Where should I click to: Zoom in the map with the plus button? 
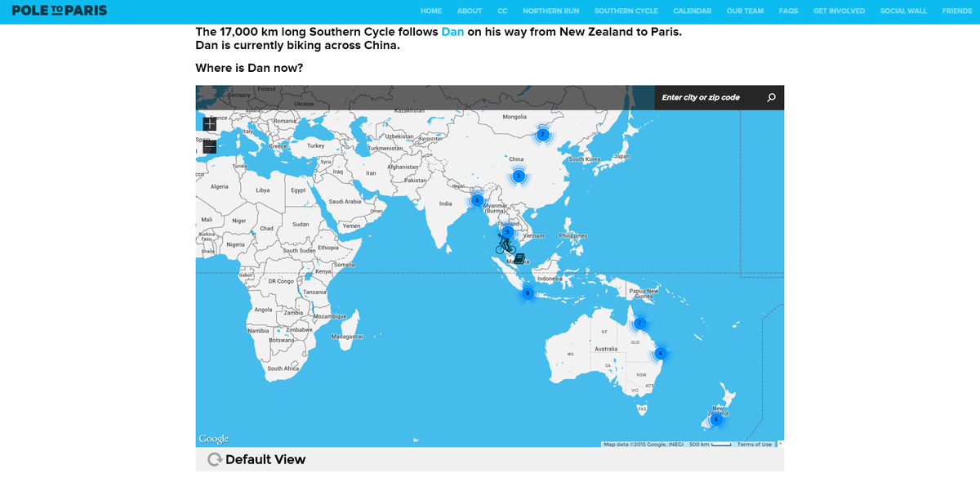[x=209, y=123]
